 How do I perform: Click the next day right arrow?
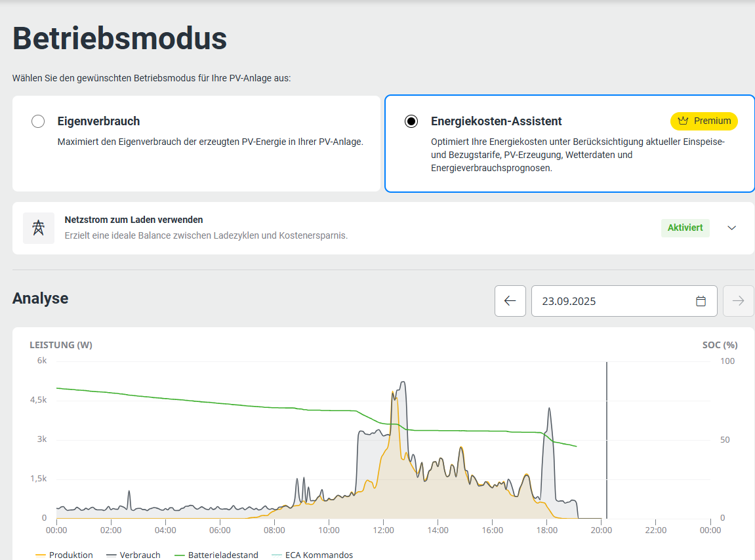click(x=738, y=301)
